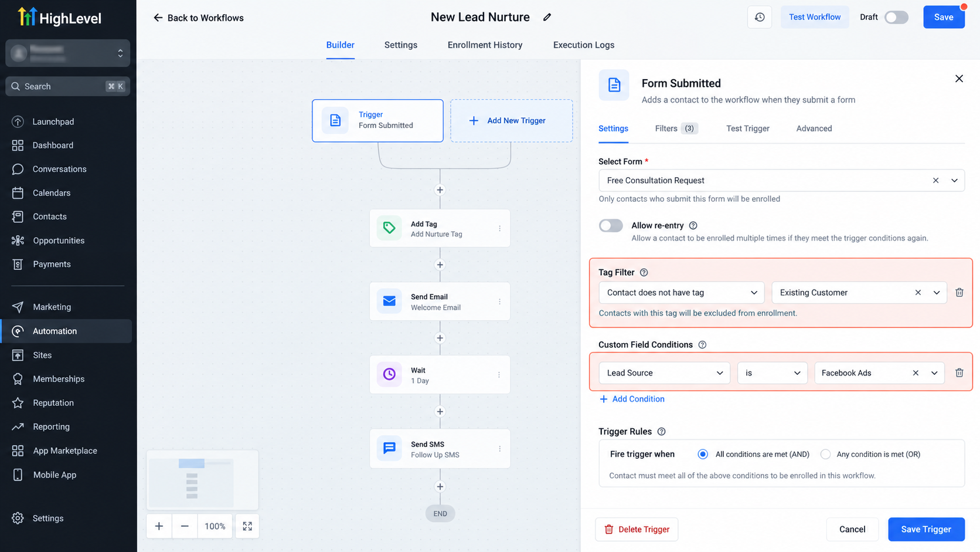
Task: Click the workflow minimap thumbnail
Action: click(202, 480)
